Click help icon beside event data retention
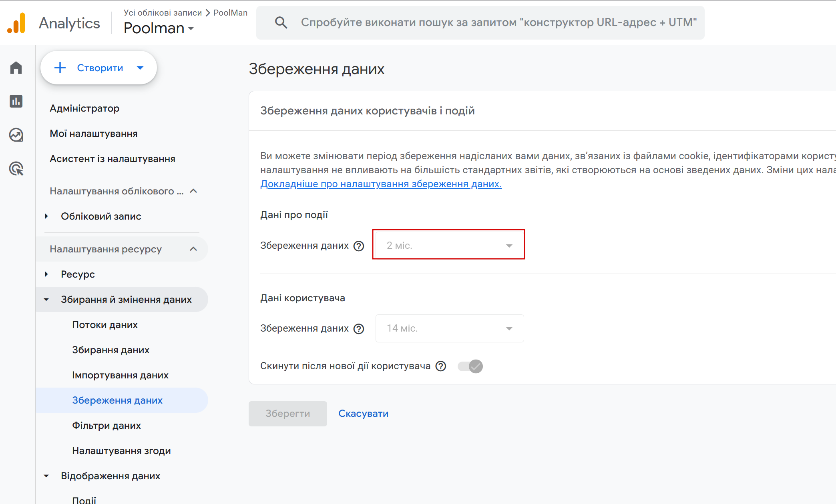This screenshot has height=504, width=836. [x=359, y=246]
